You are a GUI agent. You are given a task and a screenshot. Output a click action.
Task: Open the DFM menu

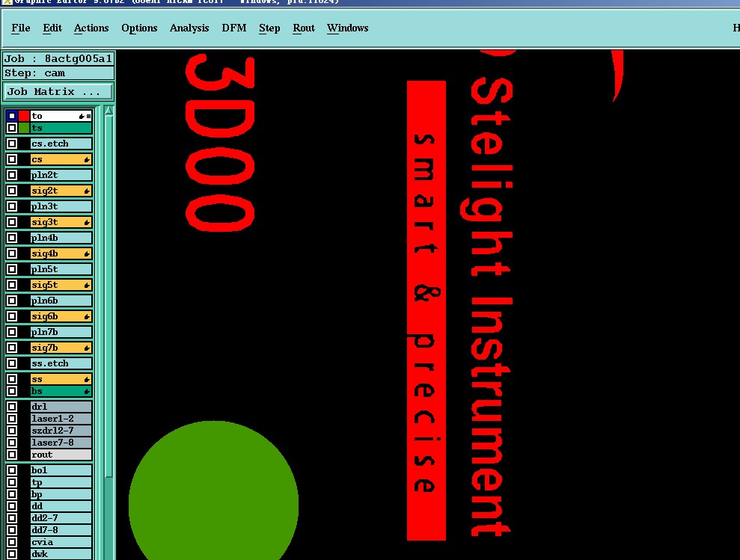click(x=234, y=28)
